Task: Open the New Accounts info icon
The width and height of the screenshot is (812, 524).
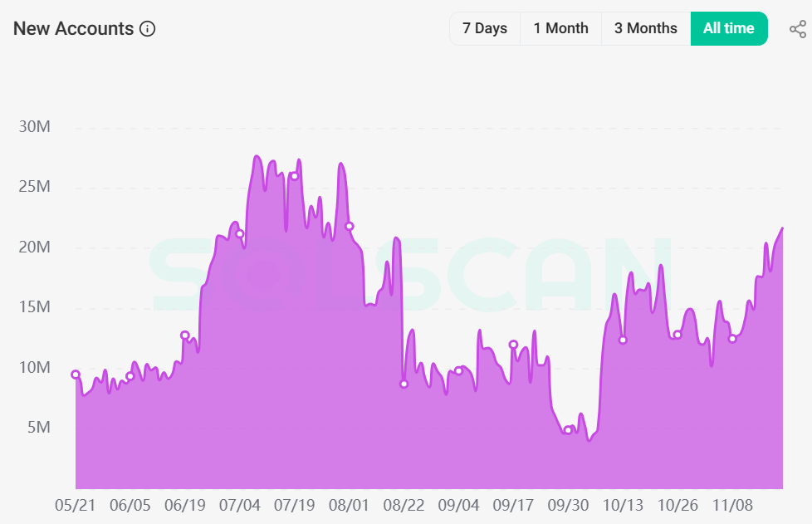Action: (148, 28)
